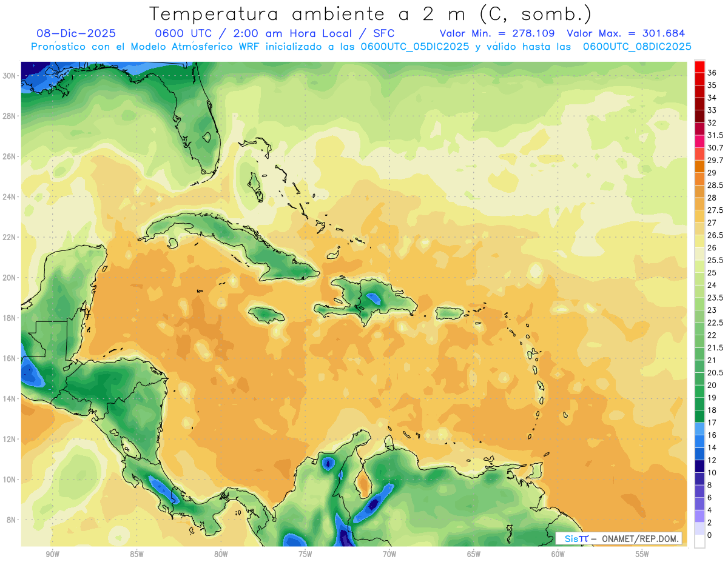
Task: Click the 14N latitude axis label
Action: (x=10, y=398)
